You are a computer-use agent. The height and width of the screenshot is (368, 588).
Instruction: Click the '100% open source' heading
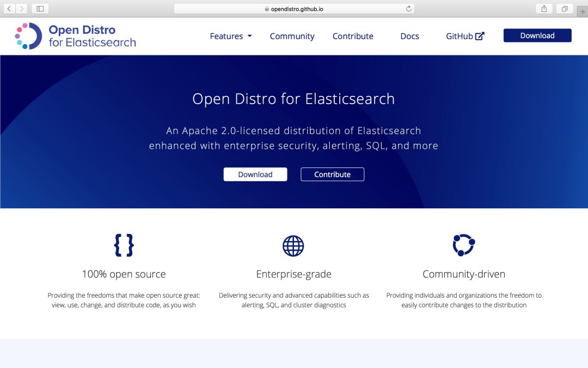(x=124, y=274)
